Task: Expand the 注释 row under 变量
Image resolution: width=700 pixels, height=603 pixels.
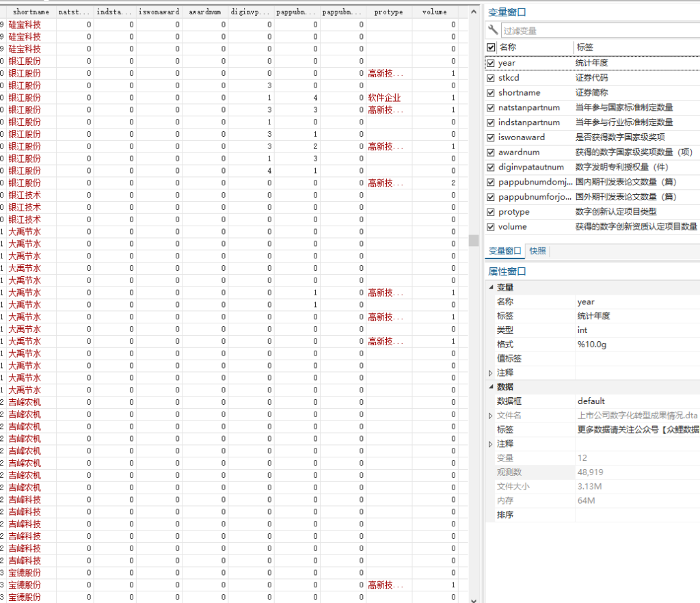Action: [491, 373]
